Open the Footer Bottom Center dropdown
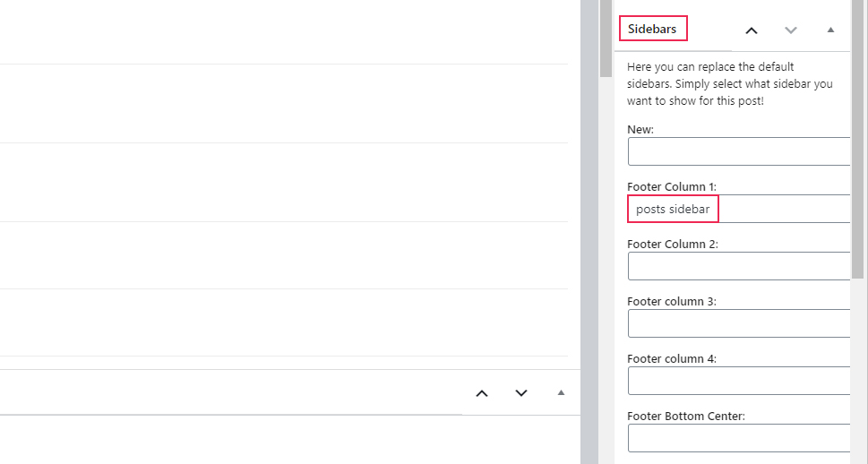This screenshot has height=464, width=868. point(739,438)
